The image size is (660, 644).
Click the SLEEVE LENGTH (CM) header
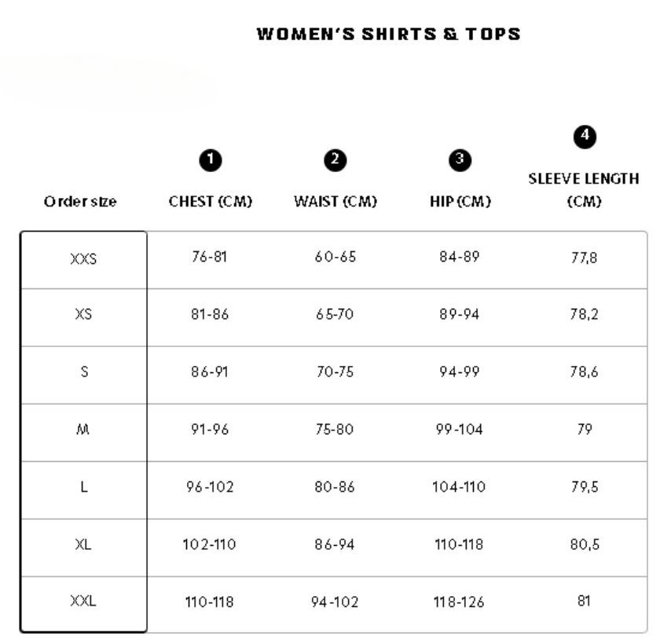pyautogui.click(x=584, y=190)
